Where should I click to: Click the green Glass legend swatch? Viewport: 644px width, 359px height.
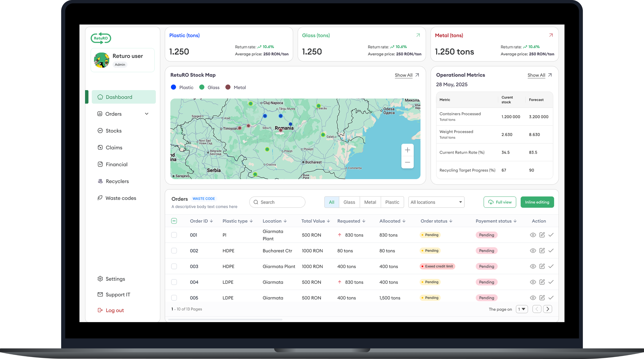click(x=202, y=87)
